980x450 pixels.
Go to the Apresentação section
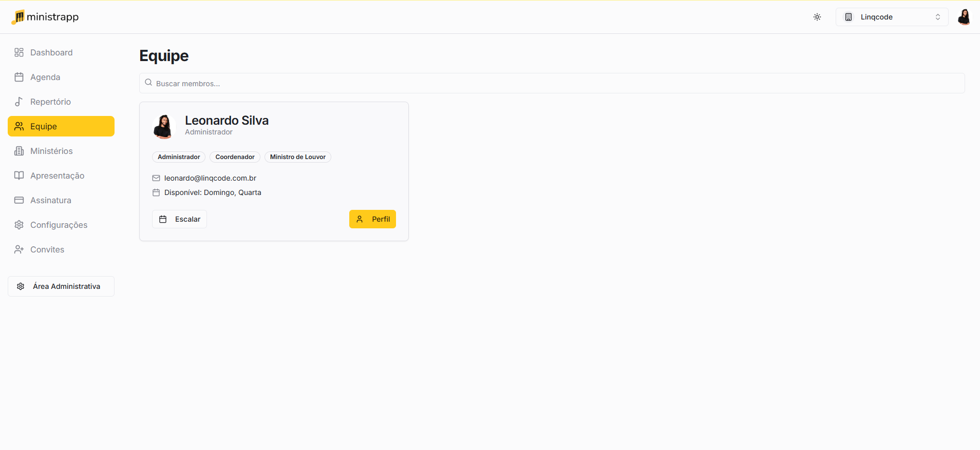click(57, 175)
